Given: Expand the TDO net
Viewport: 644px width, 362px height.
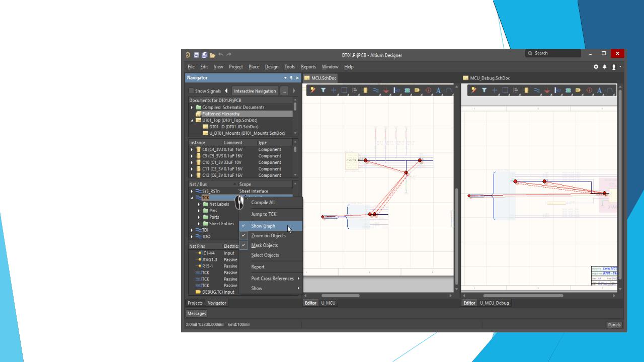Looking at the screenshot, I should click(192, 236).
